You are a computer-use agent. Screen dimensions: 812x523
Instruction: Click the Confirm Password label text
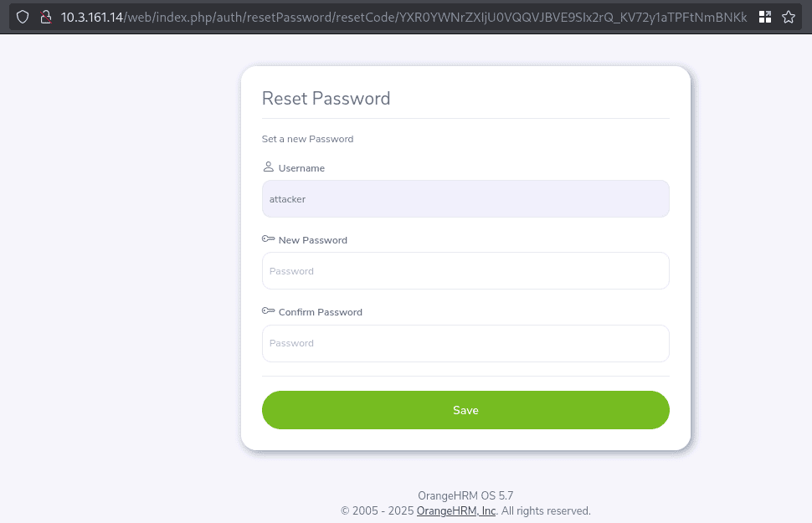coord(321,312)
